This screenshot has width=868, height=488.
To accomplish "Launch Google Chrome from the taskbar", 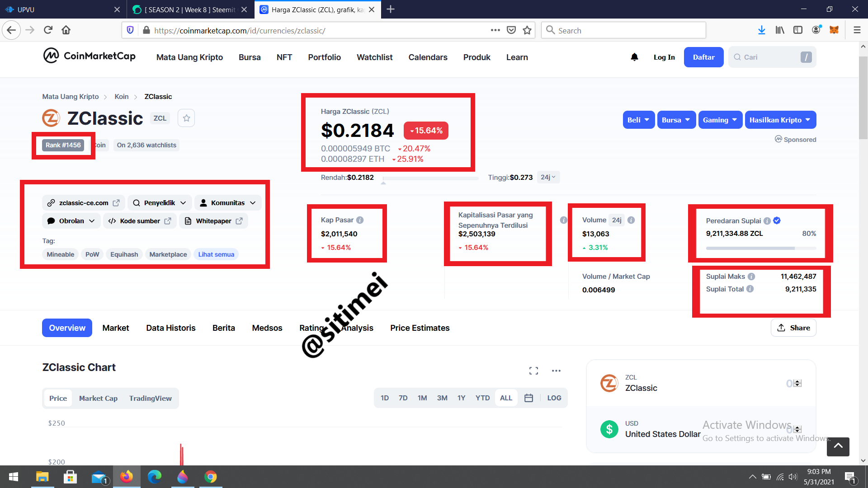I will tap(211, 477).
